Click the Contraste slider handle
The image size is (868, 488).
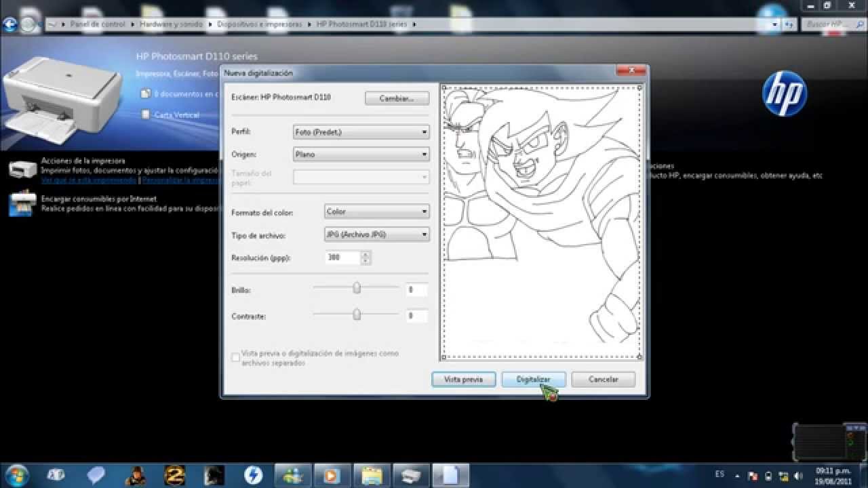357,314
